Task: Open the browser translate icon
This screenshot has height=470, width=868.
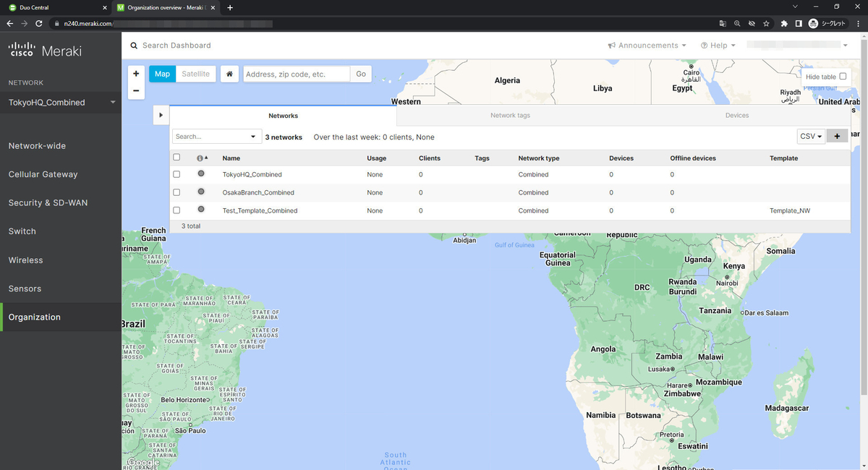Action: click(x=723, y=23)
